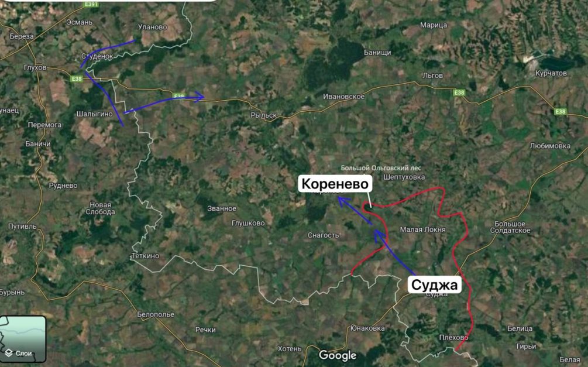This screenshot has width=588, height=367.
Task: Click the Малая Локня label
Action: (x=422, y=229)
